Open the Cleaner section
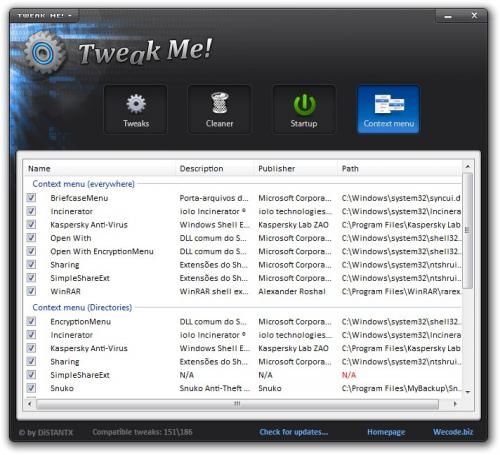The width and height of the screenshot is (500, 455). (219, 109)
